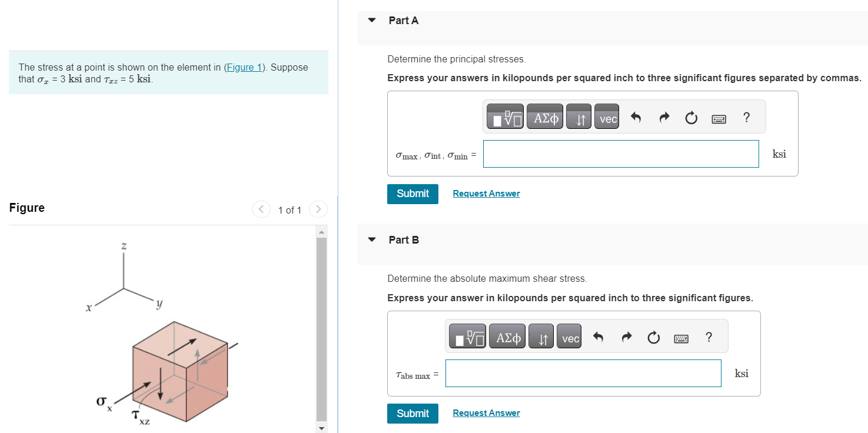Click the figure panel scrollbar down arrow

click(x=321, y=427)
